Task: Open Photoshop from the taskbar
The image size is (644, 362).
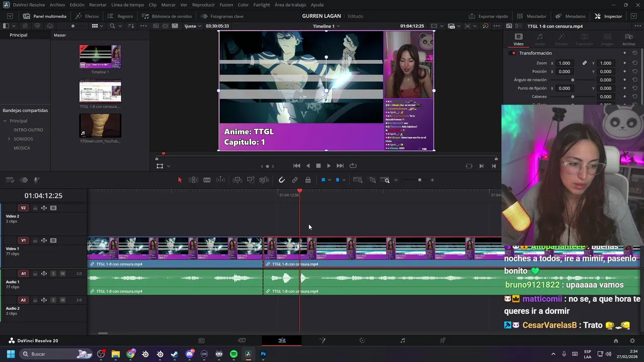Action: (x=263, y=354)
